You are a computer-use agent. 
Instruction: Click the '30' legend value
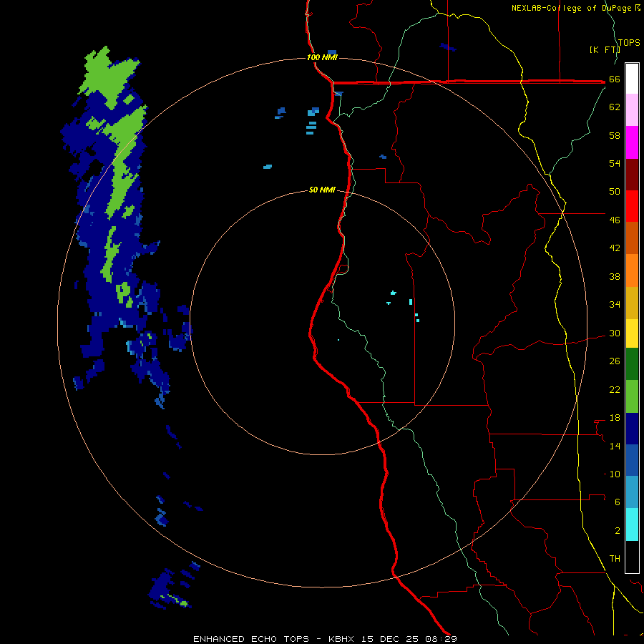pyautogui.click(x=615, y=333)
